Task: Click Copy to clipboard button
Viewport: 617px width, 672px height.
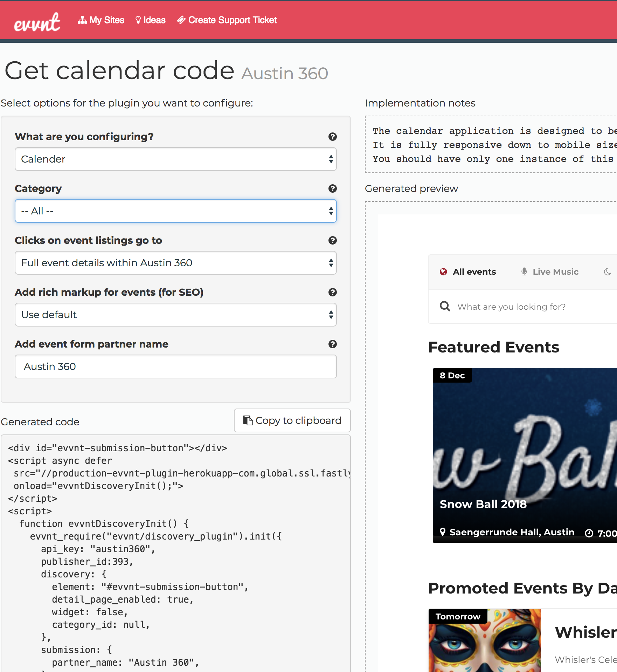Action: pos(292,420)
